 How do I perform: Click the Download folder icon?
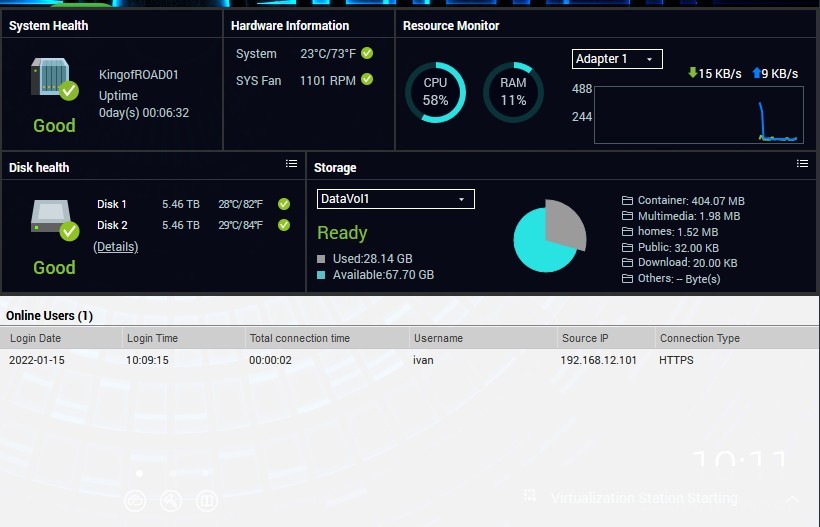pyautogui.click(x=628, y=262)
